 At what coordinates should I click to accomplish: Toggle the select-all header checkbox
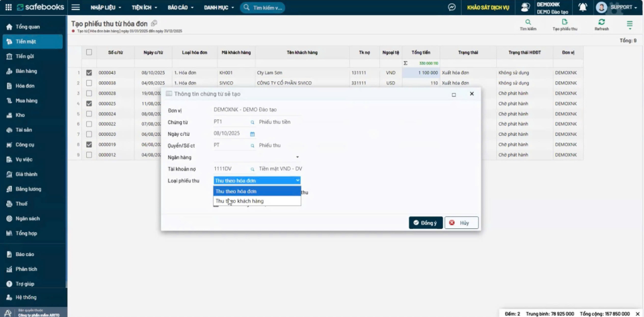click(x=89, y=52)
